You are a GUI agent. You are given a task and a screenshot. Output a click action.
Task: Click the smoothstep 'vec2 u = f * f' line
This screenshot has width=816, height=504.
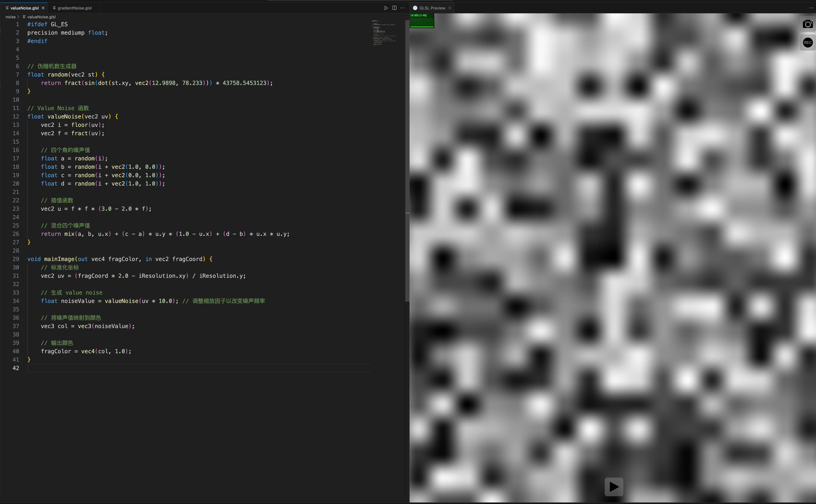click(x=96, y=209)
